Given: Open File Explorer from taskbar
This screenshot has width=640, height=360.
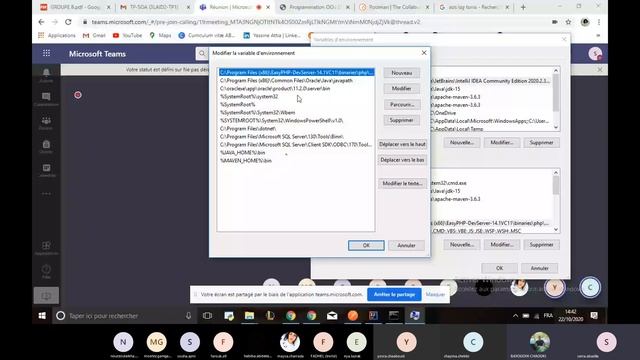Looking at the screenshot, I should click(x=249, y=316).
